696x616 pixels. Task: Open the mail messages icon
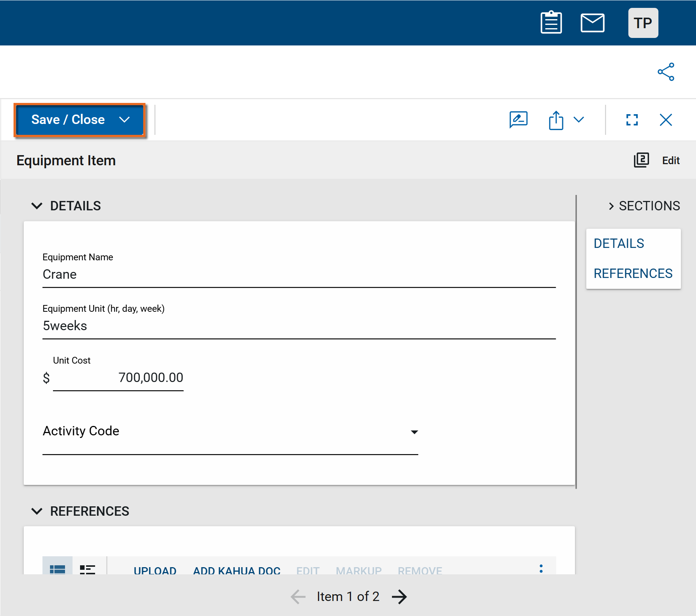tap(592, 23)
